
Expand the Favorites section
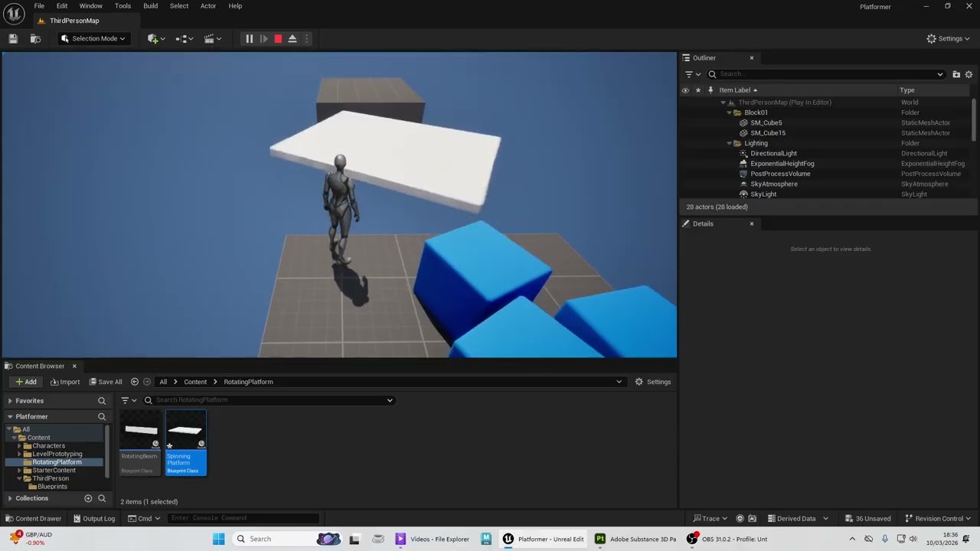(x=10, y=401)
